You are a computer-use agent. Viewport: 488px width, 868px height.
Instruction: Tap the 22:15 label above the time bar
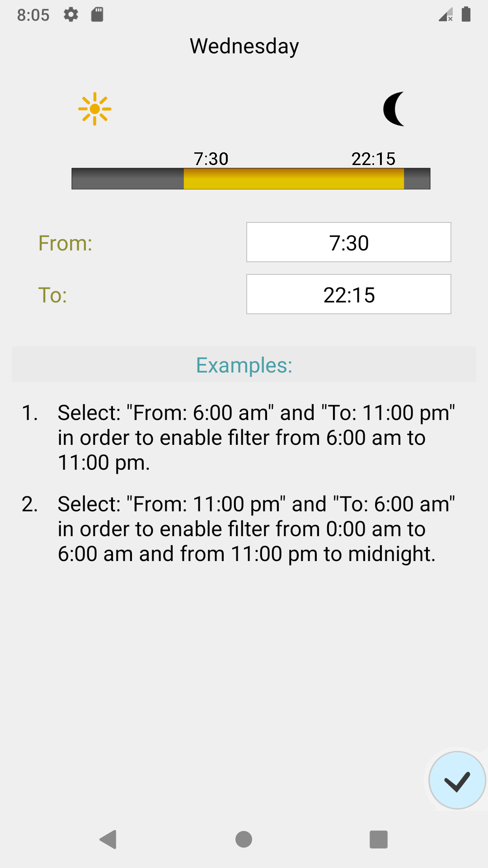[x=373, y=159]
